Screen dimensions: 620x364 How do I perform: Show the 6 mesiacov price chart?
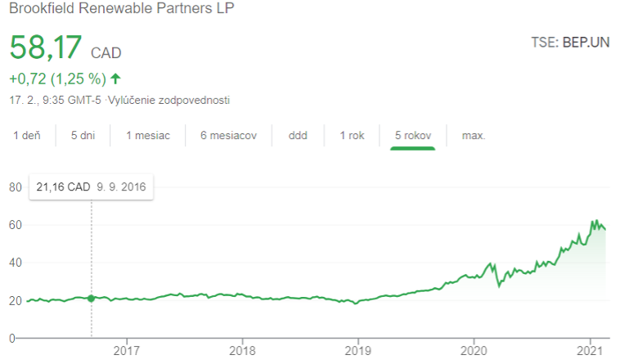228,136
